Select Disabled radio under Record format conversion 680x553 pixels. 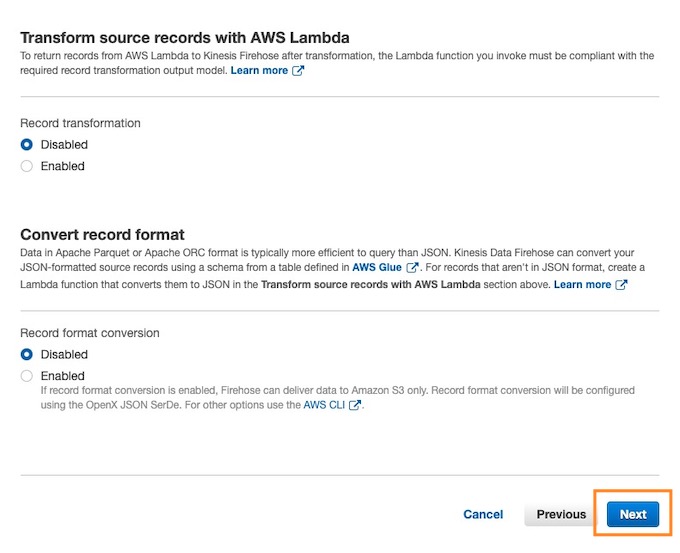click(26, 354)
